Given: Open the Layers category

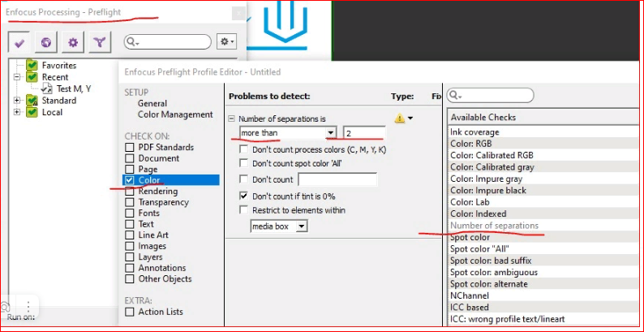Looking at the screenshot, I should (x=150, y=257).
